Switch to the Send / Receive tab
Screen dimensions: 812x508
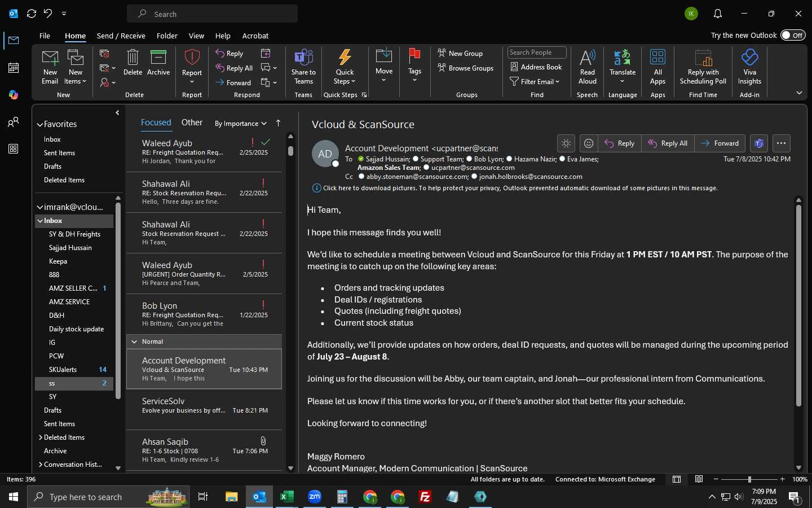click(x=121, y=36)
